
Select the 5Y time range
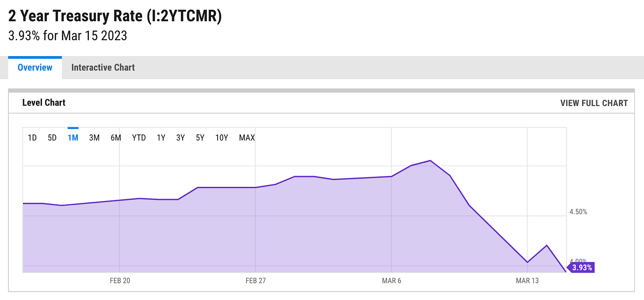click(x=199, y=137)
